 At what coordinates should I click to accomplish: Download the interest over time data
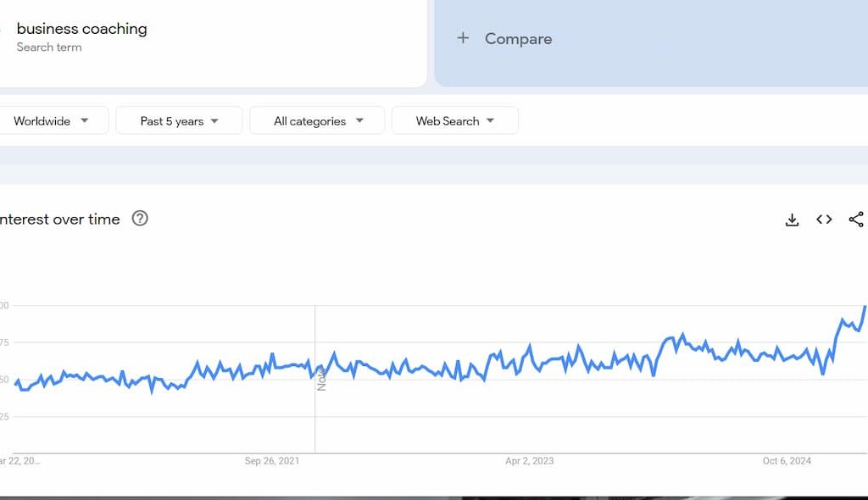(792, 219)
